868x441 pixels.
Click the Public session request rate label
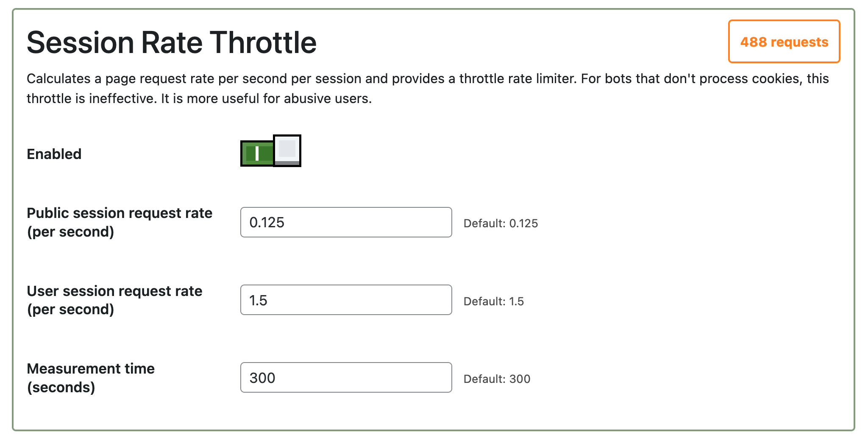pyautogui.click(x=119, y=213)
